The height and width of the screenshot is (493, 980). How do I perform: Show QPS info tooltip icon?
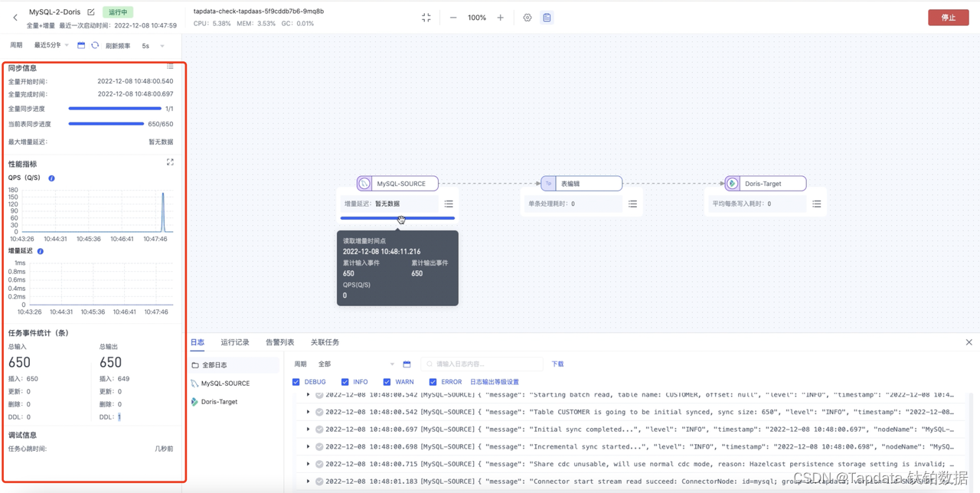click(x=51, y=178)
